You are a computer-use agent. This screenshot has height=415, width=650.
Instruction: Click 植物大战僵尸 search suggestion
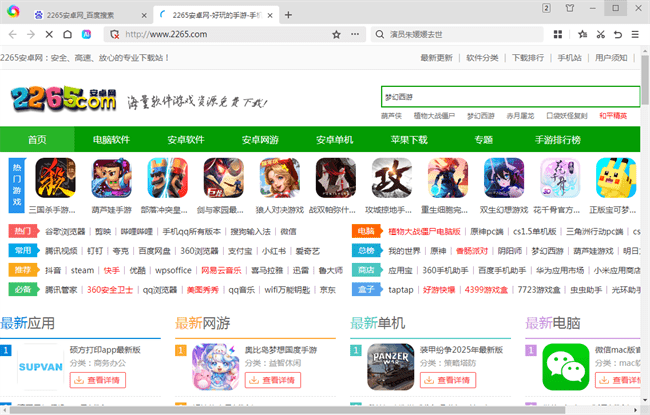pyautogui.click(x=434, y=116)
